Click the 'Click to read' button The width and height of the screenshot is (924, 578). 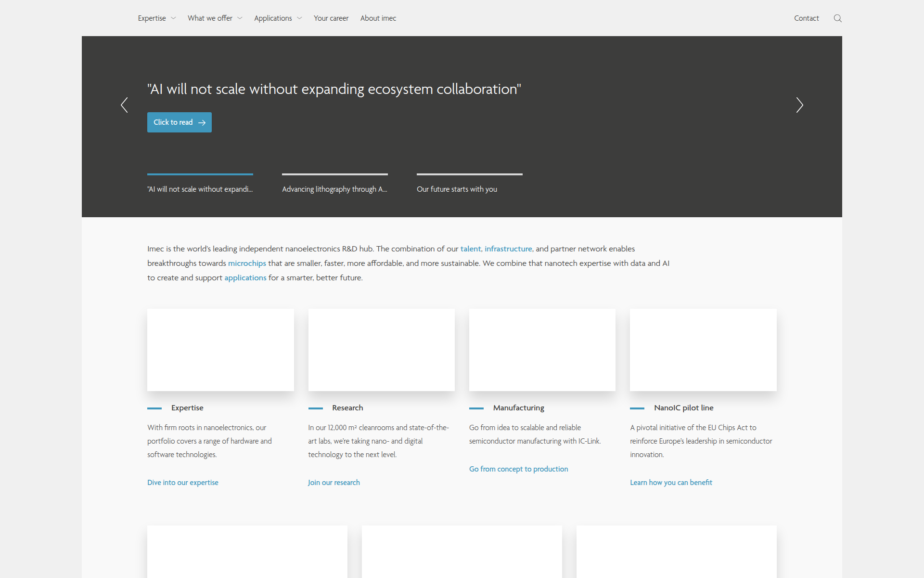(x=180, y=122)
